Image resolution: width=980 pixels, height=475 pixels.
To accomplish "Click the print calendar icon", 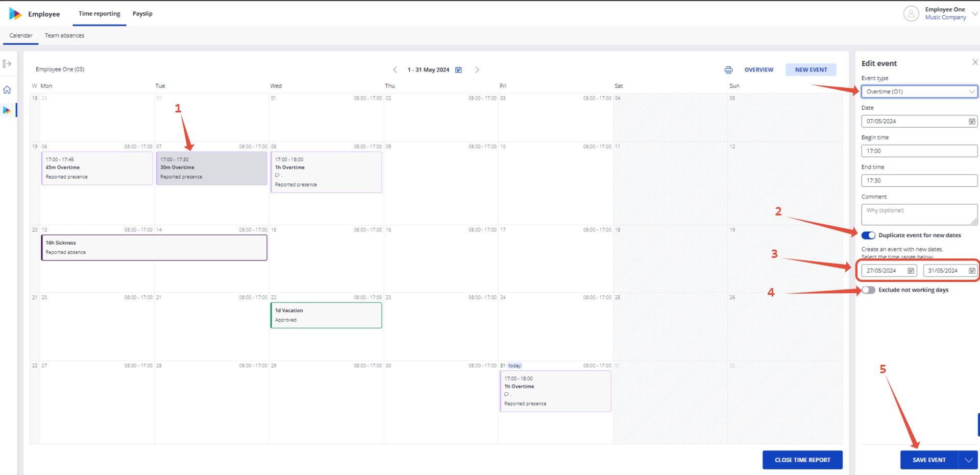I will point(728,69).
